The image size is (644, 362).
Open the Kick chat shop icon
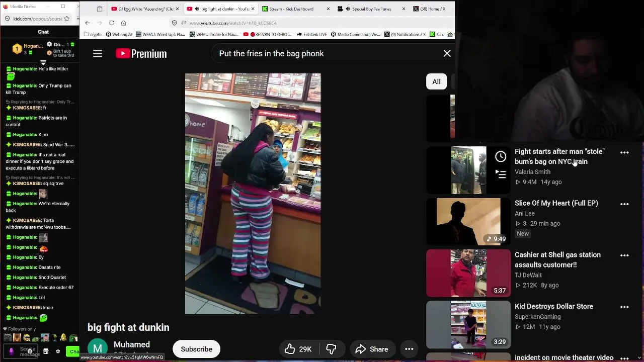click(x=46, y=351)
